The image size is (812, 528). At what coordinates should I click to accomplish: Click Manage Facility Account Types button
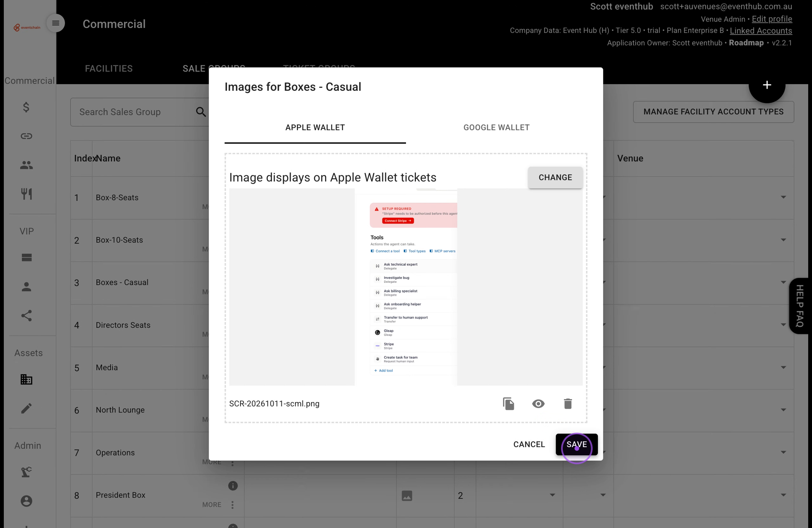pos(713,112)
